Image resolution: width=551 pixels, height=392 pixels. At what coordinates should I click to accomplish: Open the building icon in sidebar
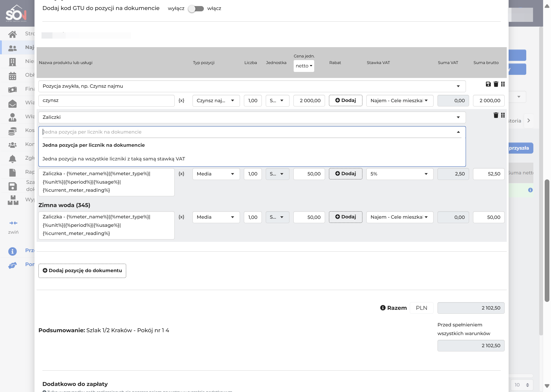[x=12, y=62]
